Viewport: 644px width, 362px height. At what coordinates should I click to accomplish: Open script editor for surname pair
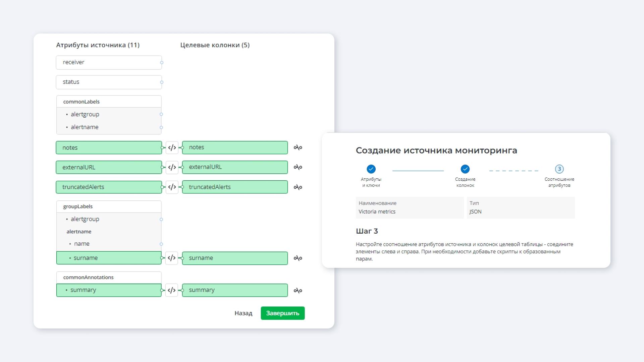[x=172, y=258]
